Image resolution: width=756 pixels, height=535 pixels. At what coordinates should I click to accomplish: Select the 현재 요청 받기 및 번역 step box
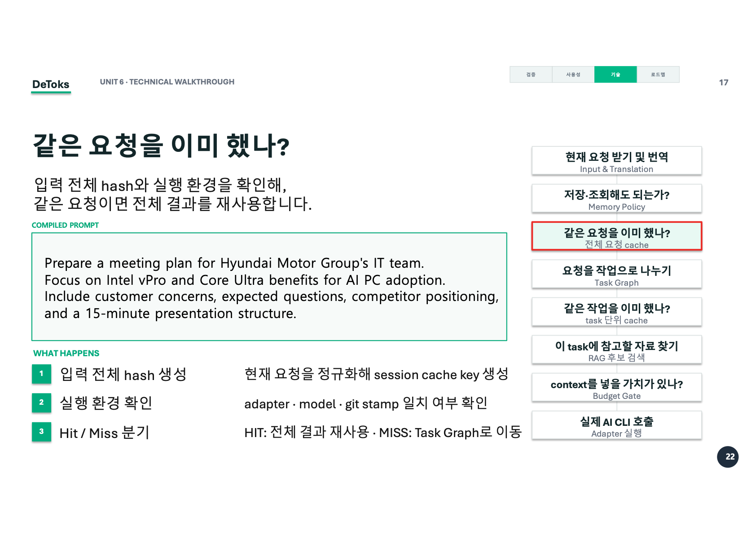tap(616, 161)
